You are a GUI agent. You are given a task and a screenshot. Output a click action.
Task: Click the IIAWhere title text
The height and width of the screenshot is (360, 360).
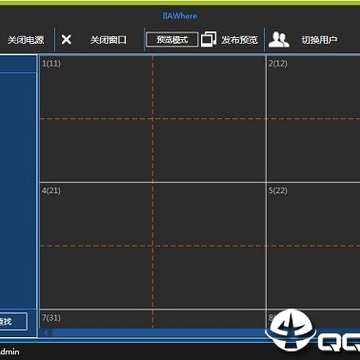[x=180, y=16]
